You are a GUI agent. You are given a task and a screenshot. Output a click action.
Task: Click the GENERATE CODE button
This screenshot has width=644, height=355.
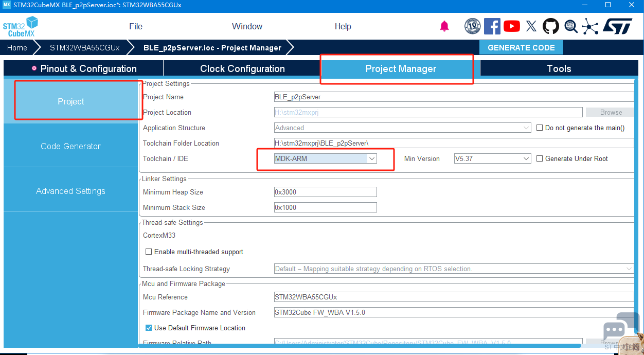click(521, 47)
